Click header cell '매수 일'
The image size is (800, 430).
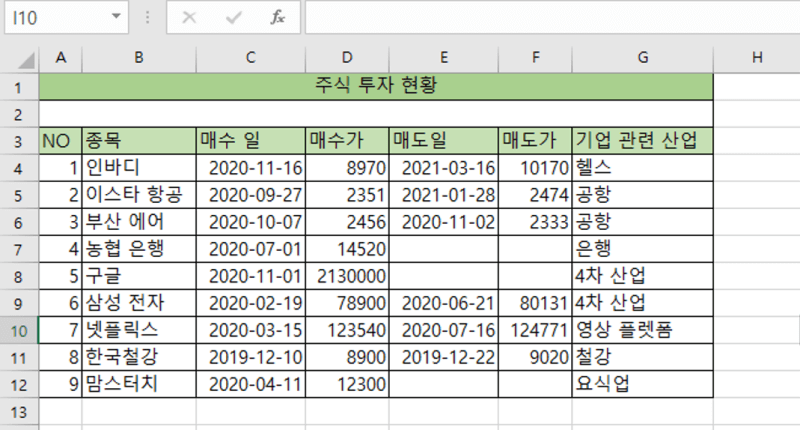(251, 141)
